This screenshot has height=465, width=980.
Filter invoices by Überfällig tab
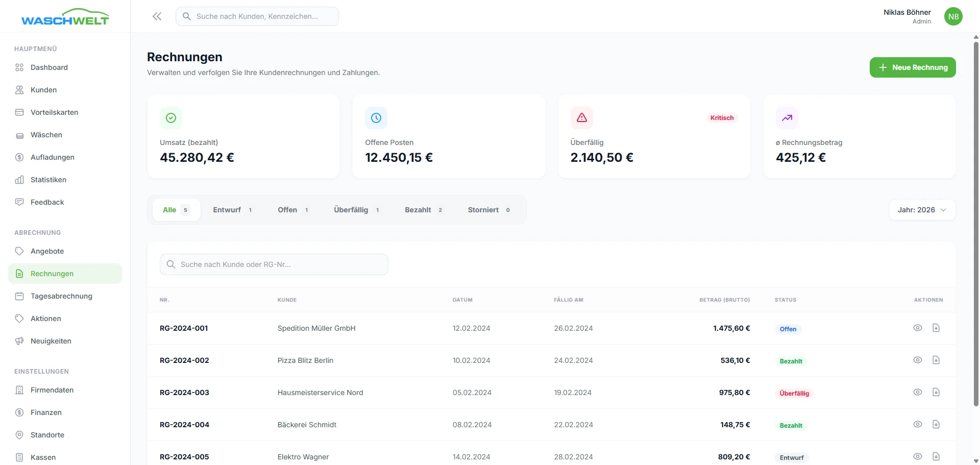point(356,210)
